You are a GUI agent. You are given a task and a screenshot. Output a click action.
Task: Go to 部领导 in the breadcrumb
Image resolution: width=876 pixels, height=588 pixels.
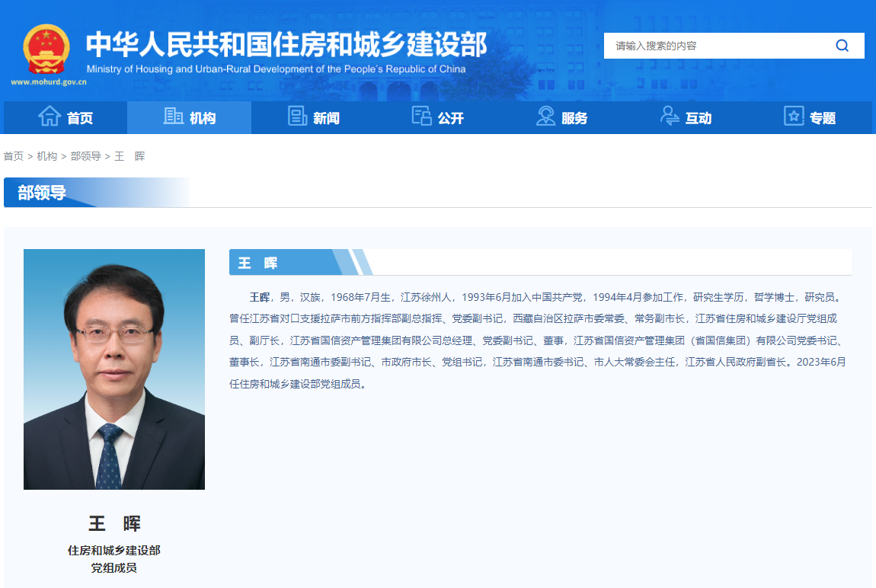click(x=85, y=156)
